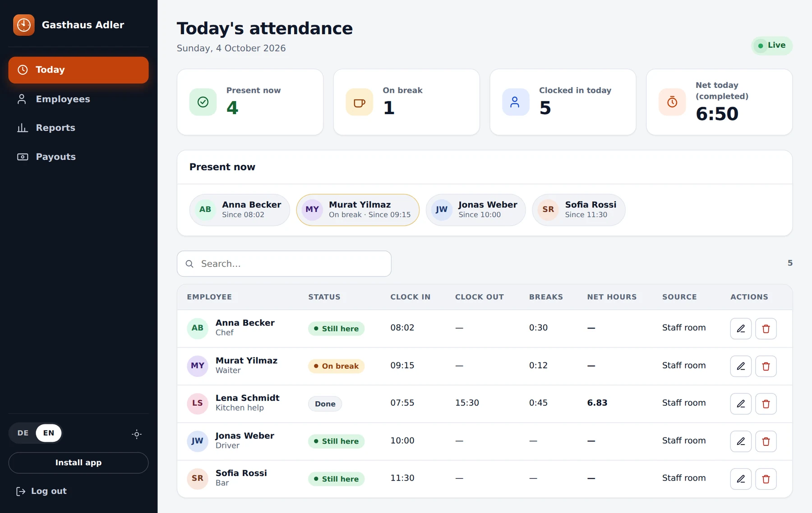Click the On break coffee cup icon
This screenshot has height=513, width=812.
(x=360, y=102)
